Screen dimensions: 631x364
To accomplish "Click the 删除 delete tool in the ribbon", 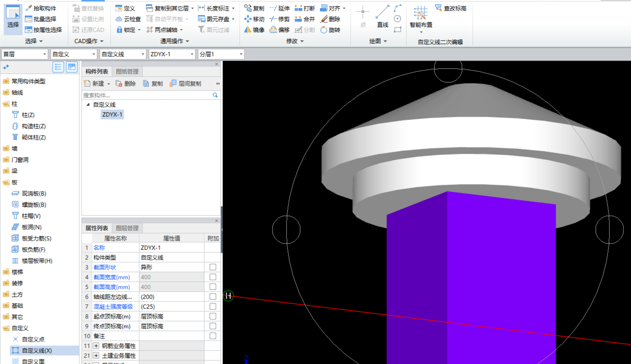I will (330, 19).
